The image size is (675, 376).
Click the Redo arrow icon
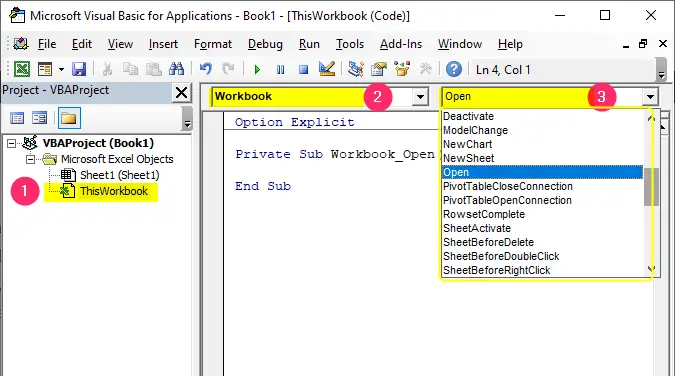coord(228,69)
